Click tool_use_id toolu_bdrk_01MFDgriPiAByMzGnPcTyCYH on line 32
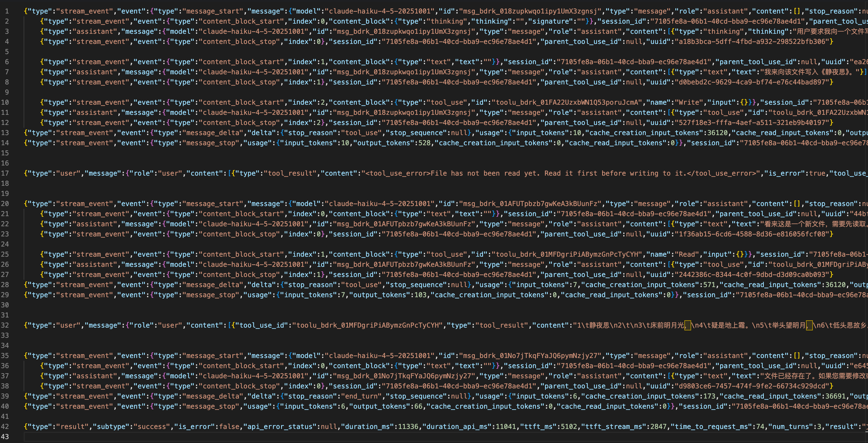 368,325
